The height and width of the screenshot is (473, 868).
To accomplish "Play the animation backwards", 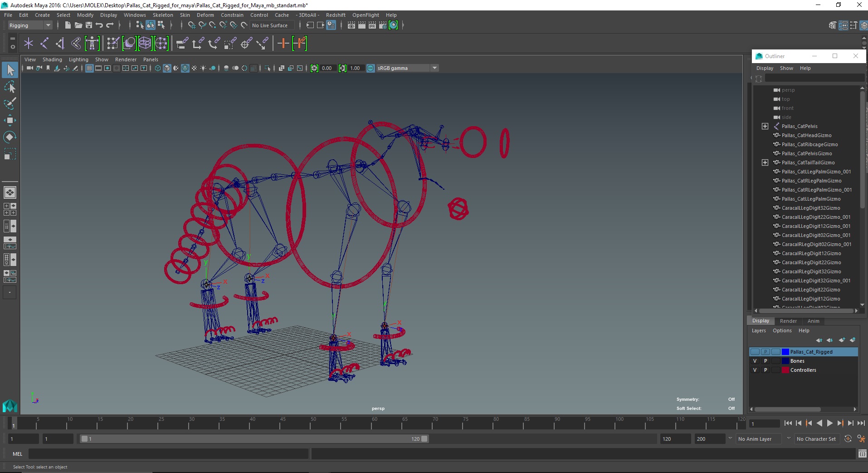I will coord(819,424).
